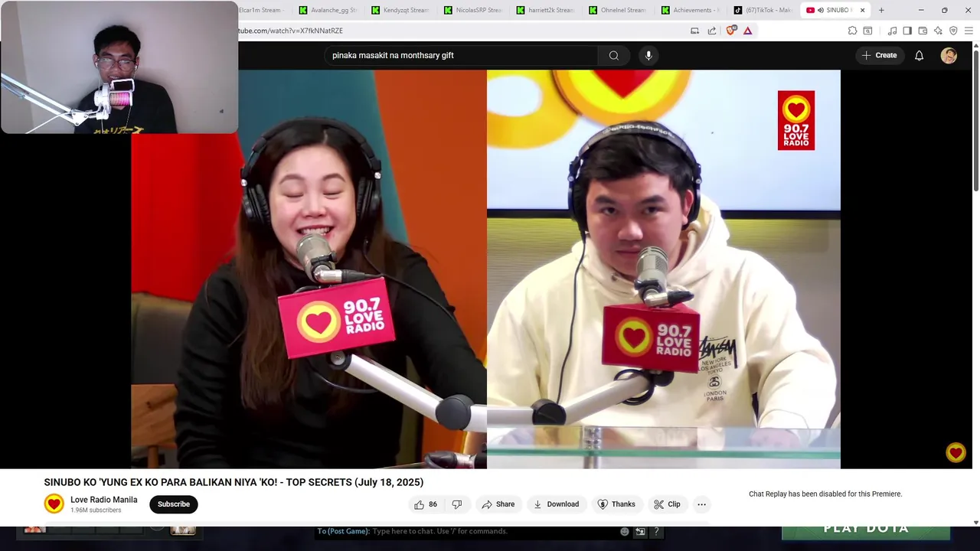Screen dimensions: 980x551
Task: Click the channel heart watermark on video corner
Action: click(x=955, y=452)
